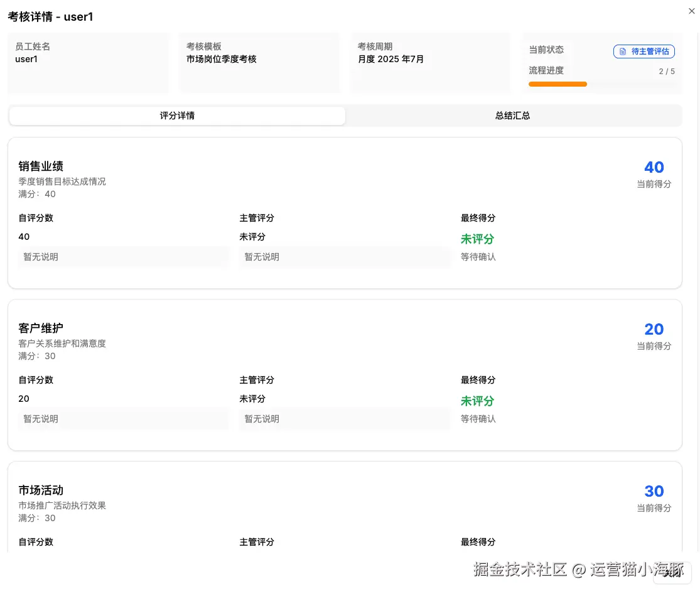This screenshot has width=700, height=594.
Task: Click manager note field in 销售业绩
Action: pyautogui.click(x=344, y=257)
